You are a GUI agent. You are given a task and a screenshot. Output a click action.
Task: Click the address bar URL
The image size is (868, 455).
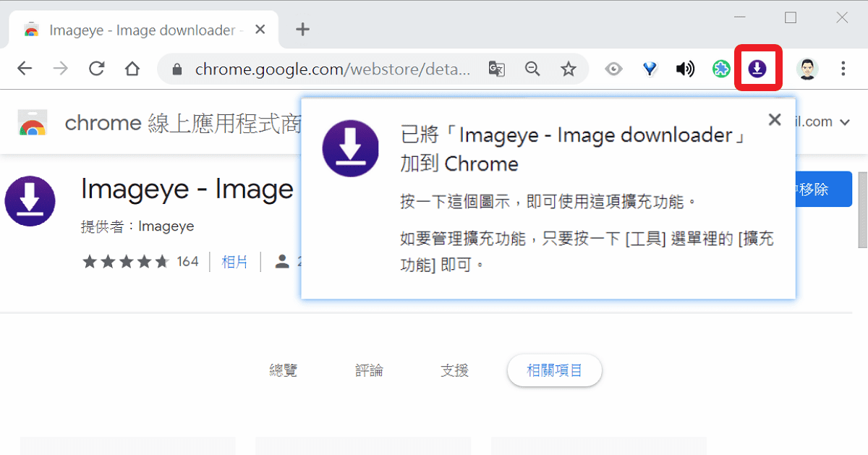pyautogui.click(x=333, y=69)
